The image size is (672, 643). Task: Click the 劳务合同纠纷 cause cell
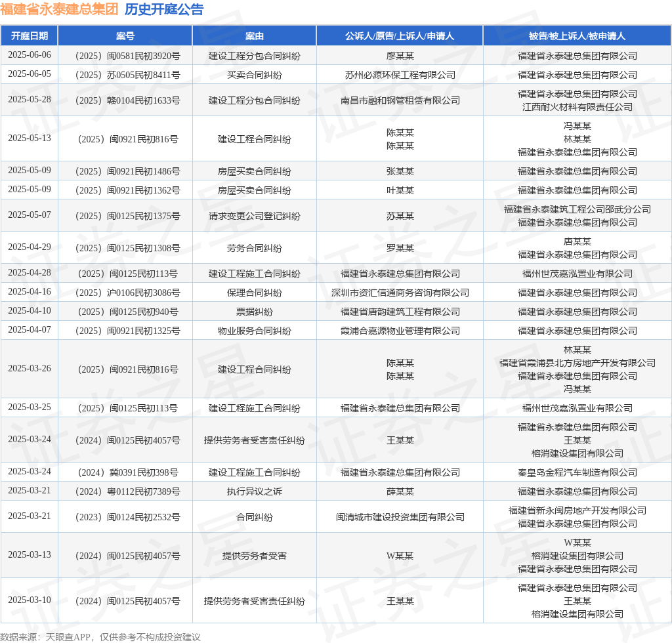click(x=254, y=248)
